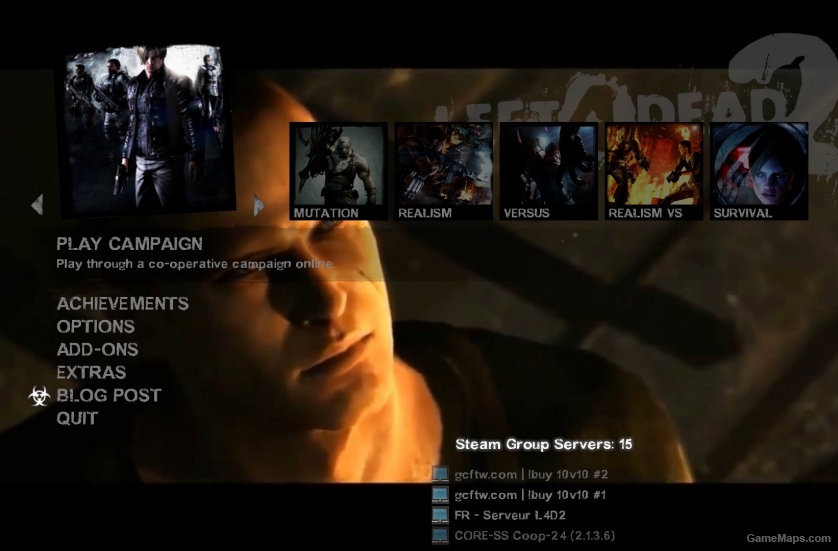Image resolution: width=838 pixels, height=551 pixels.
Task: Click the right arrow beside campaign poster
Action: tap(259, 205)
